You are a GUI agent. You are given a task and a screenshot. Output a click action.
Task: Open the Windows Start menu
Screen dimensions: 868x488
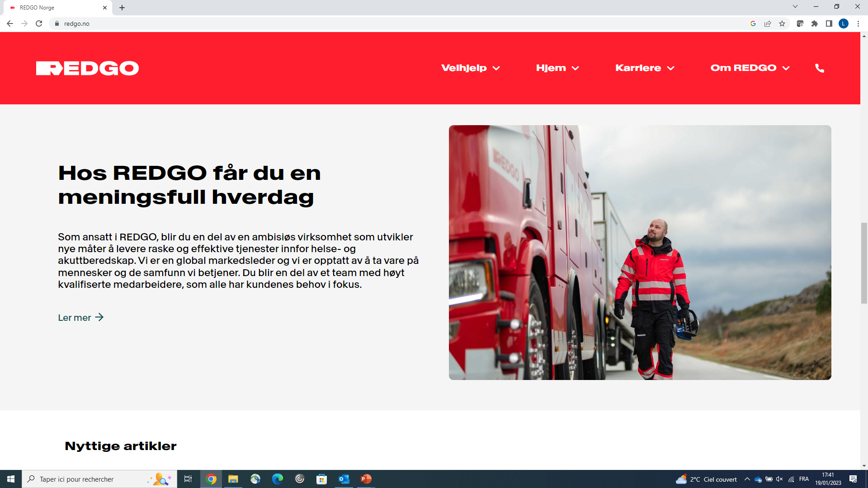11,479
